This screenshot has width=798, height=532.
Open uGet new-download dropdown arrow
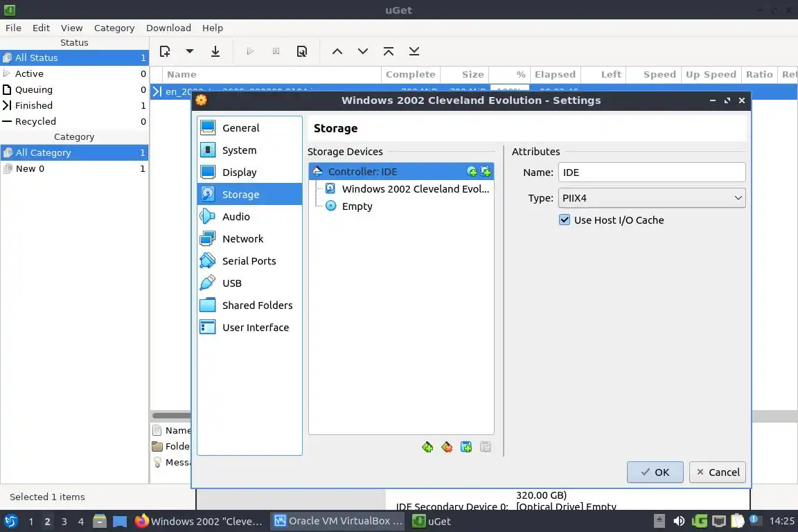pos(190,51)
